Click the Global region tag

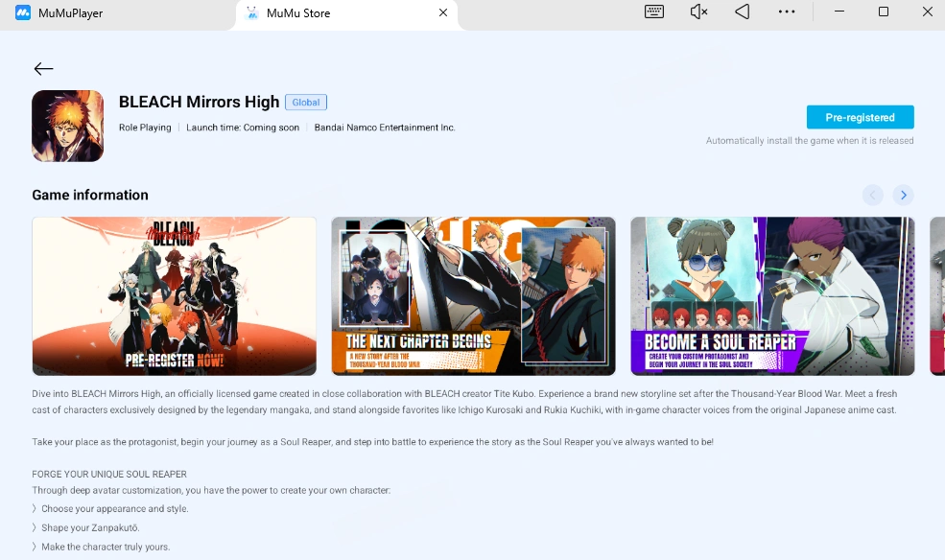(x=306, y=103)
